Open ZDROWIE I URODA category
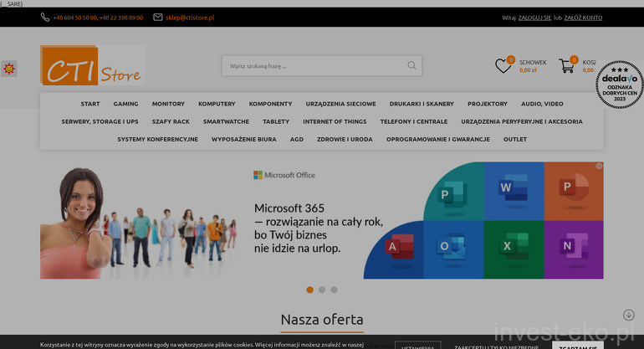644x349 pixels. (x=345, y=140)
